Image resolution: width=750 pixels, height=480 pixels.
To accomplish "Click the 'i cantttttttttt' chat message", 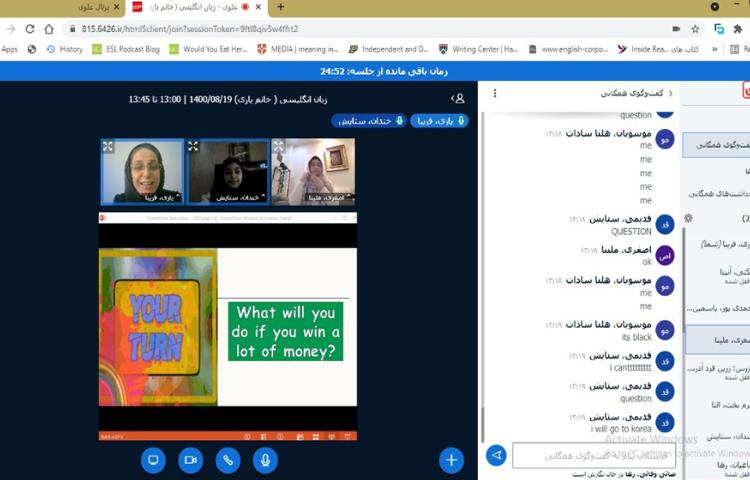I will (x=630, y=368).
